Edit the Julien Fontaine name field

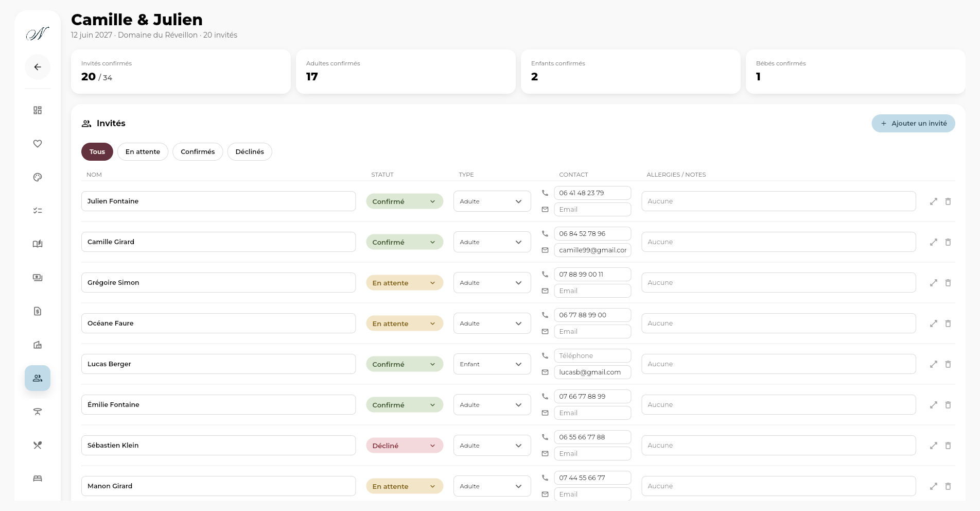pos(218,201)
